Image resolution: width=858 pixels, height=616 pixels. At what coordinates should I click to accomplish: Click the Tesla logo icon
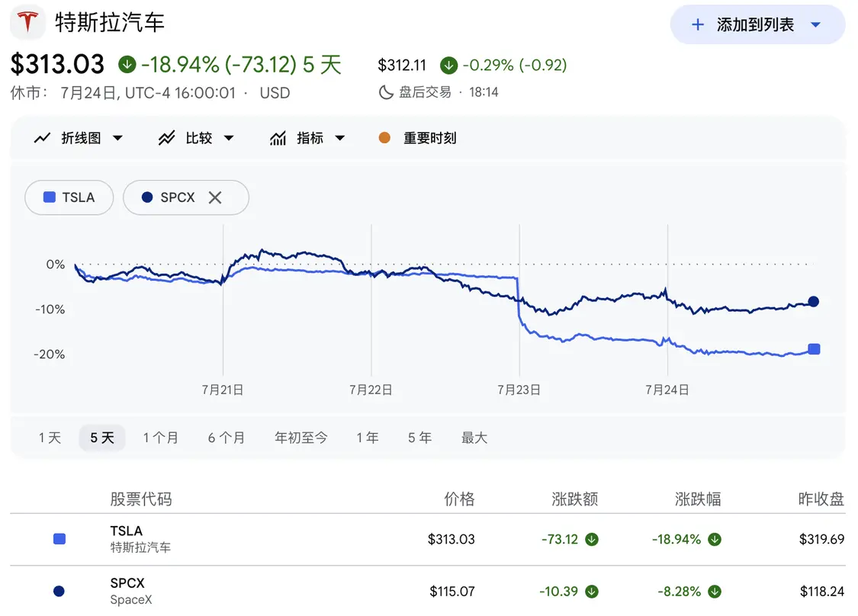pyautogui.click(x=28, y=22)
